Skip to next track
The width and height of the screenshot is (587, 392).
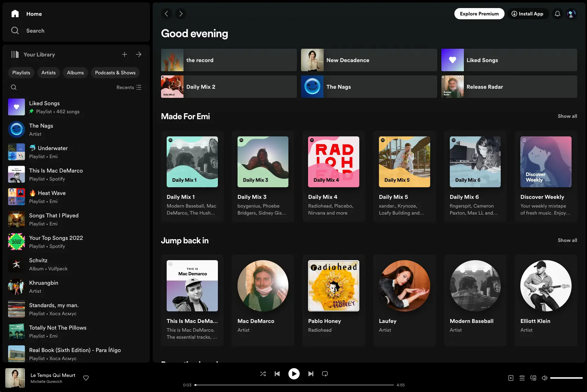pyautogui.click(x=311, y=374)
